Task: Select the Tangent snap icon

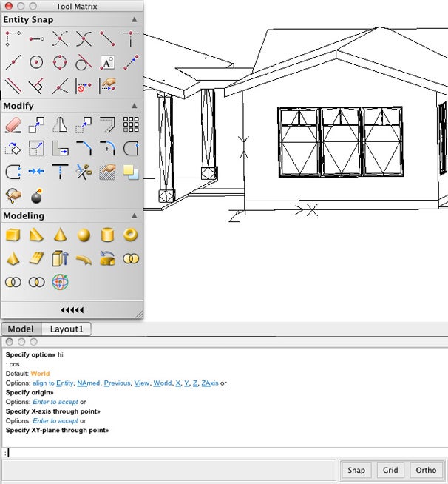Action: pos(84,62)
